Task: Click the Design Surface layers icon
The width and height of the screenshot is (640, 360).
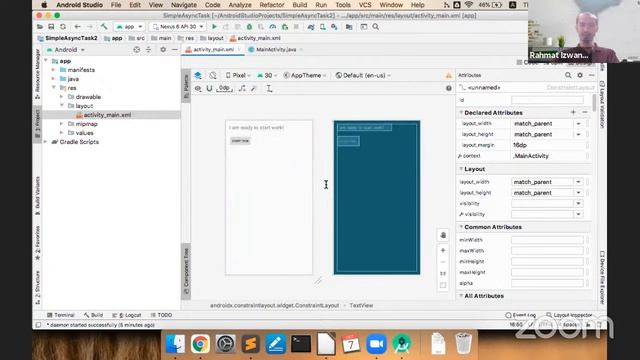Action: pos(198,76)
